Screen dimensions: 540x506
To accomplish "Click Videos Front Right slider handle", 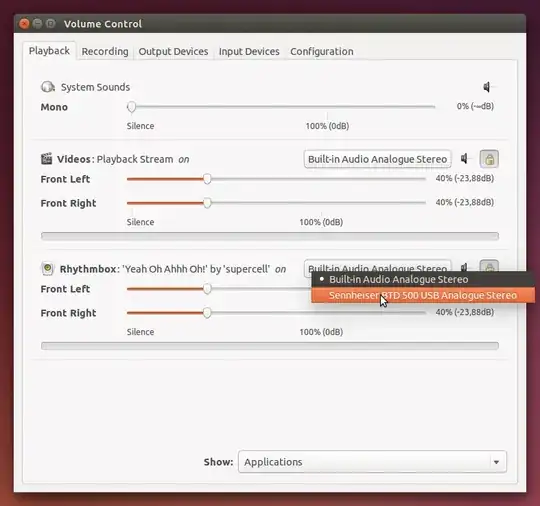I will point(207,203).
